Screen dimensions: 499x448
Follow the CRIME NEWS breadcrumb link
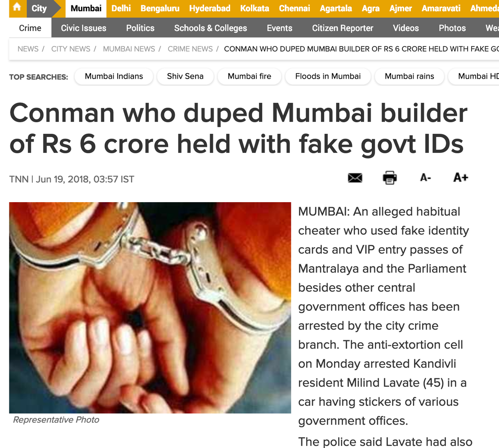pos(190,49)
